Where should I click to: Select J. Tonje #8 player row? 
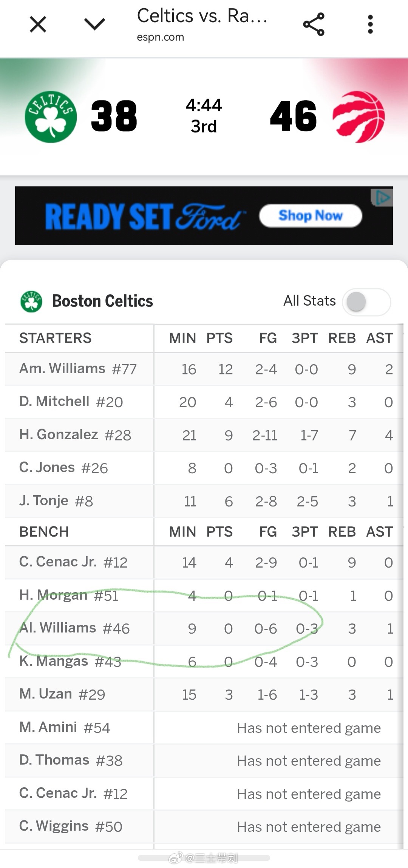click(x=204, y=501)
